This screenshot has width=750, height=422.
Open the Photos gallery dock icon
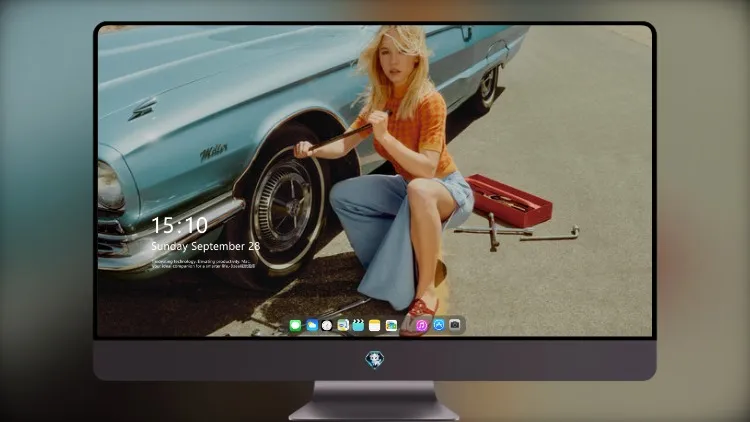click(391, 325)
